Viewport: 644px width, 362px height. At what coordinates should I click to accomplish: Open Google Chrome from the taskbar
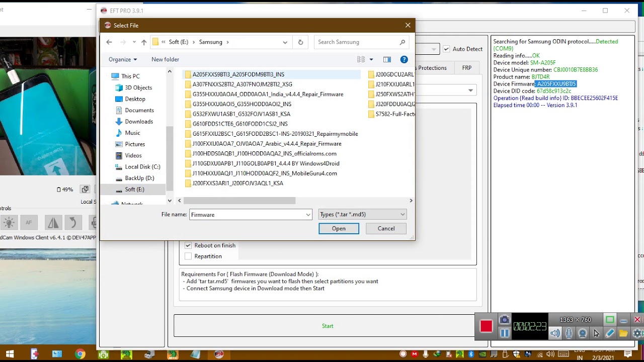[x=80, y=354]
